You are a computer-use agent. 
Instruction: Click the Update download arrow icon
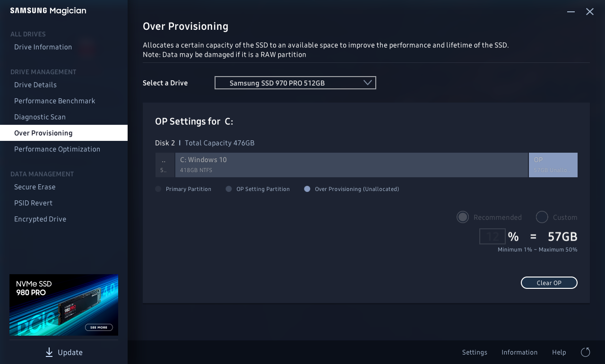click(49, 352)
